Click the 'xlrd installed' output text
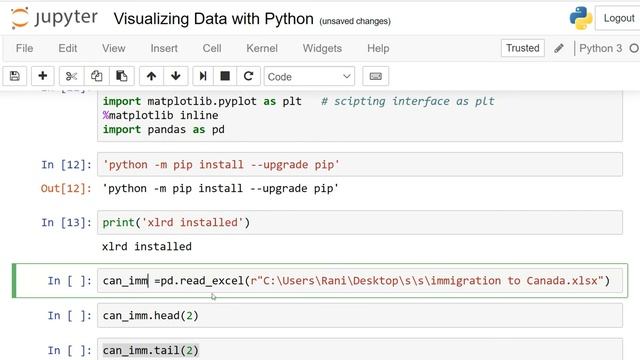640x360 pixels. click(147, 247)
